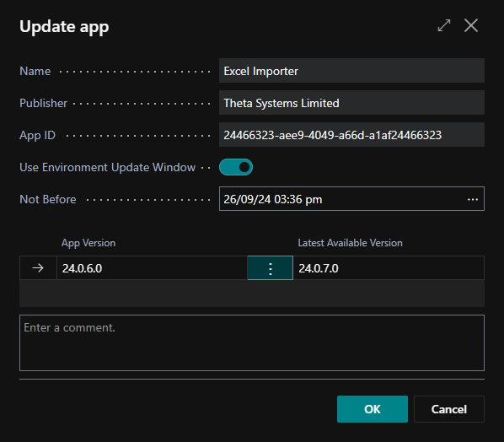Click the App Version column header
Viewport: 504px width, 442px height.
(88, 243)
